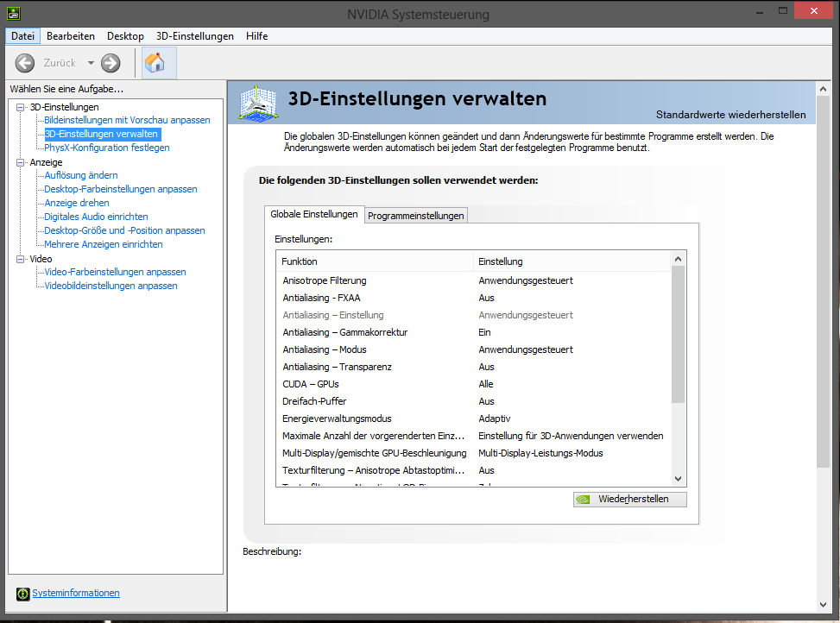Open the Hilfe menu
The image size is (840, 623).
click(256, 36)
